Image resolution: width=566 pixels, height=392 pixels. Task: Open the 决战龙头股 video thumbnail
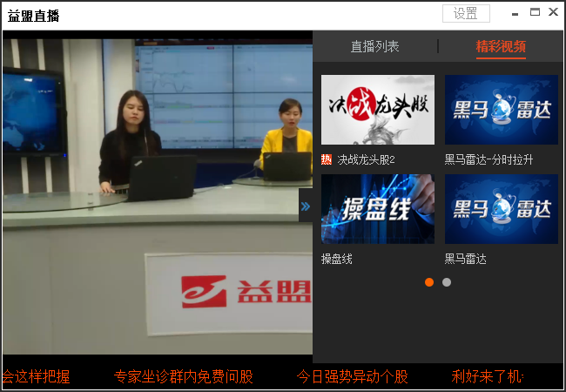point(378,110)
